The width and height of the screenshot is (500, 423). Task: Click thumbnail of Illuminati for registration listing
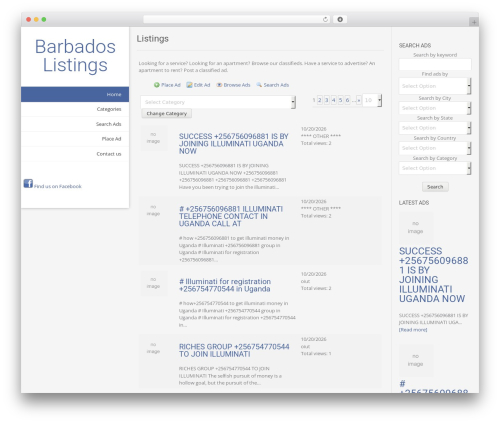pyautogui.click(x=153, y=283)
